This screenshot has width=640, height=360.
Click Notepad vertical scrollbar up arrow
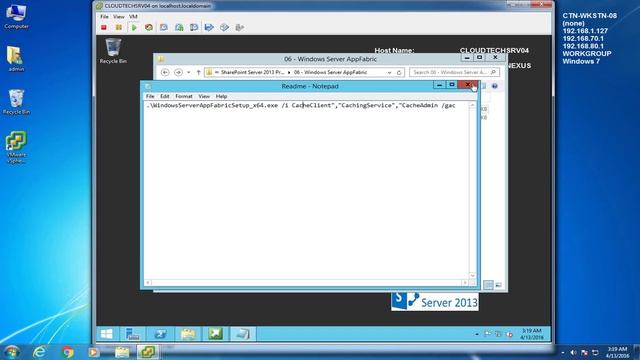472,105
